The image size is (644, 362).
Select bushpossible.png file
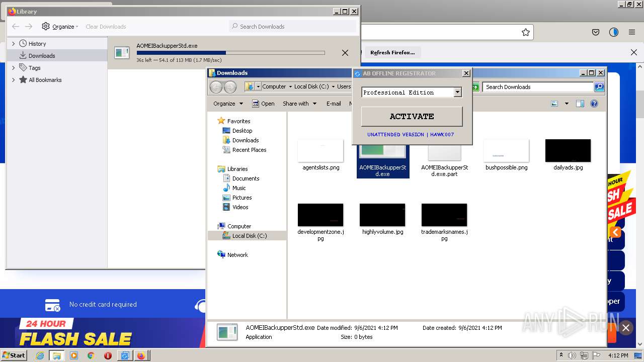pyautogui.click(x=506, y=155)
